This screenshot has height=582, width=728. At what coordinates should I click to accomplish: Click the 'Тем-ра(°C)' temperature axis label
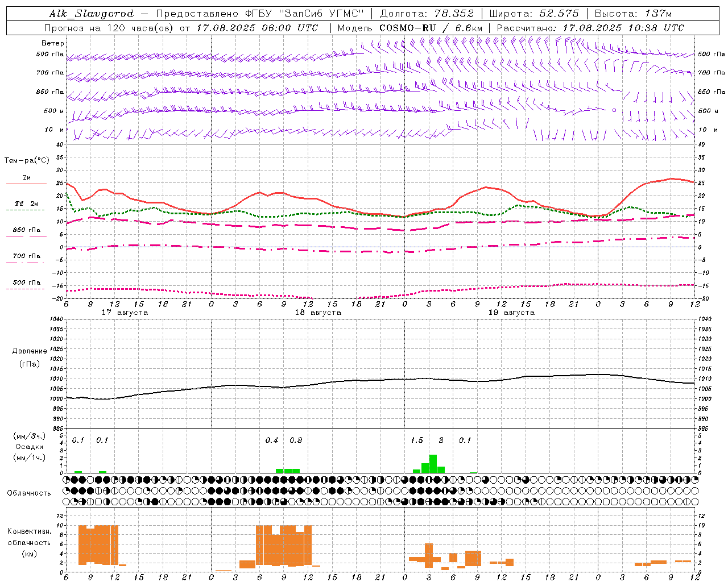click(27, 161)
